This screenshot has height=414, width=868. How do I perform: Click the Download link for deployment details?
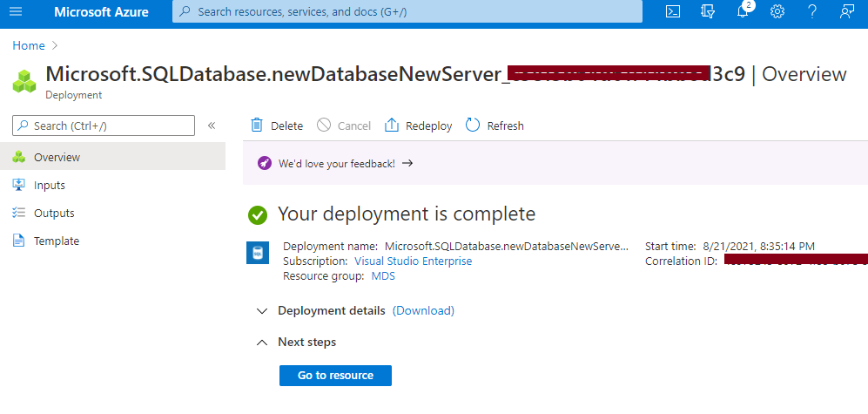pos(423,310)
